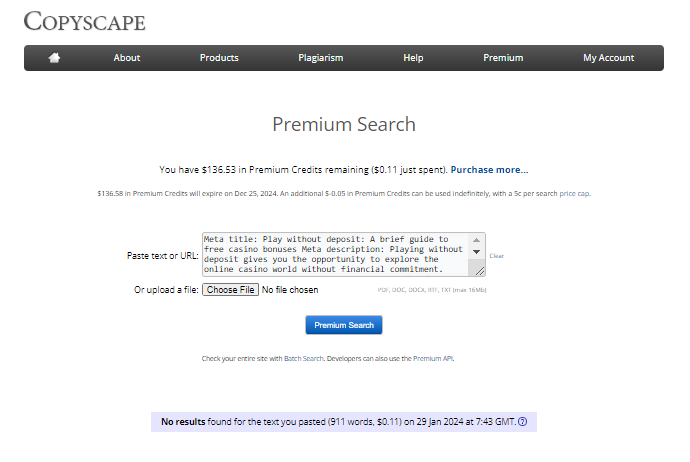Click the Premium Credits remaining text
The image size is (690, 462).
click(304, 170)
